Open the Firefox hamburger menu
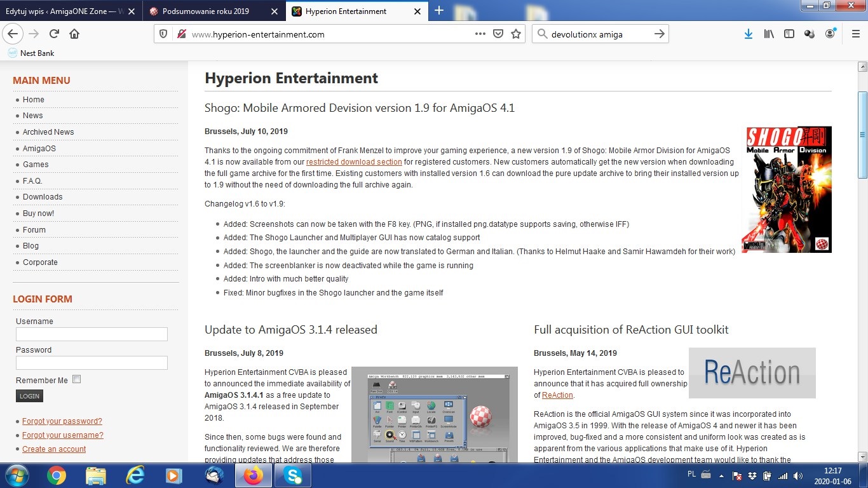Screen dimensions: 868x488 pos(855,34)
